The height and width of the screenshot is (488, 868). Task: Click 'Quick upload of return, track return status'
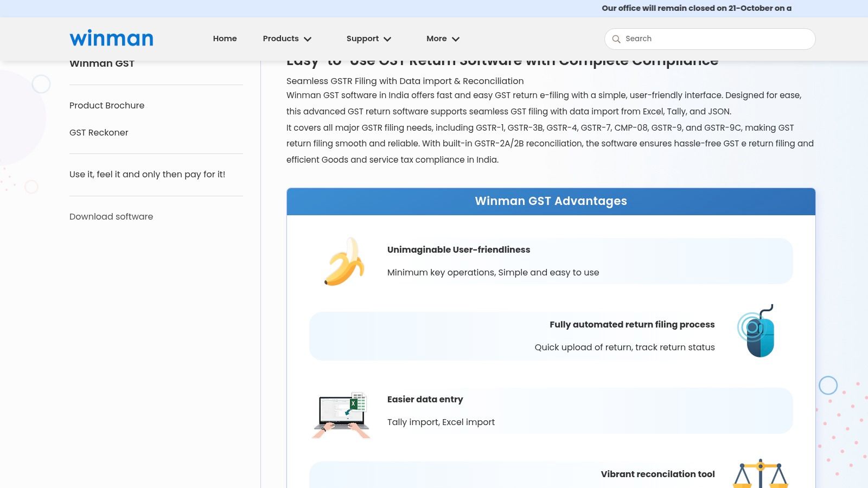[x=624, y=347]
